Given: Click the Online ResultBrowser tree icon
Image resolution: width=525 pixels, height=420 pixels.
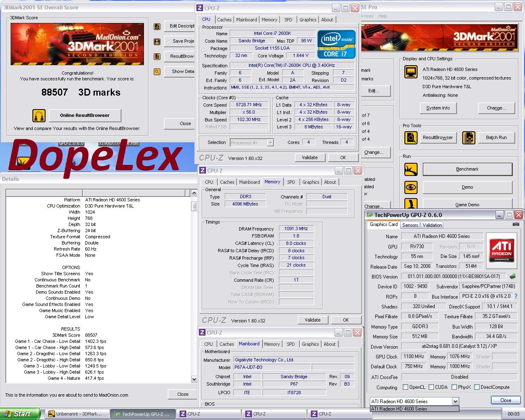Looking at the screenshot, I should click(x=39, y=115).
